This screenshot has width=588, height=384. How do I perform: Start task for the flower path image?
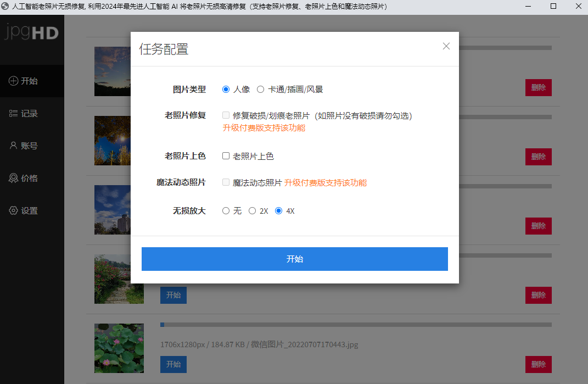(x=173, y=295)
